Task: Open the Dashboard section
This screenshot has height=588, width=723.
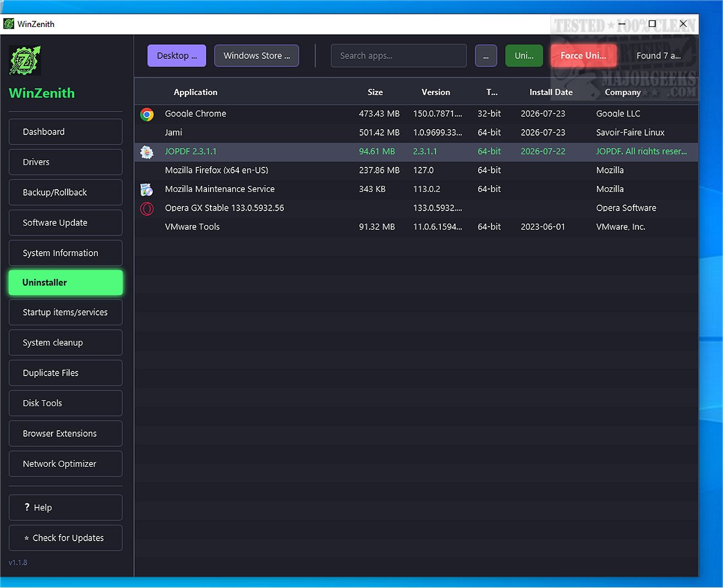Action: tap(65, 132)
